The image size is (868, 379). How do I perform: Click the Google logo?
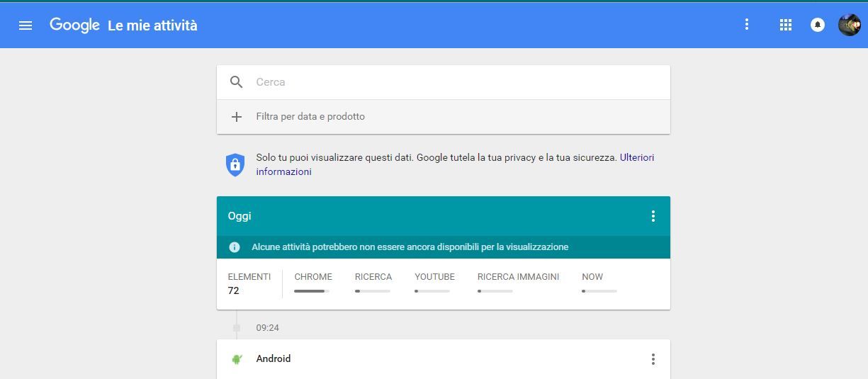[74, 25]
